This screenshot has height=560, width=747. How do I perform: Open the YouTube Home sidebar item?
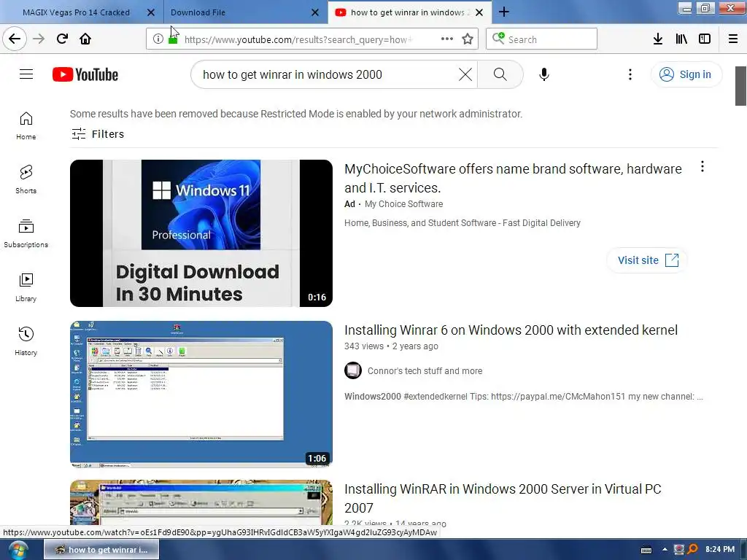coord(26,126)
